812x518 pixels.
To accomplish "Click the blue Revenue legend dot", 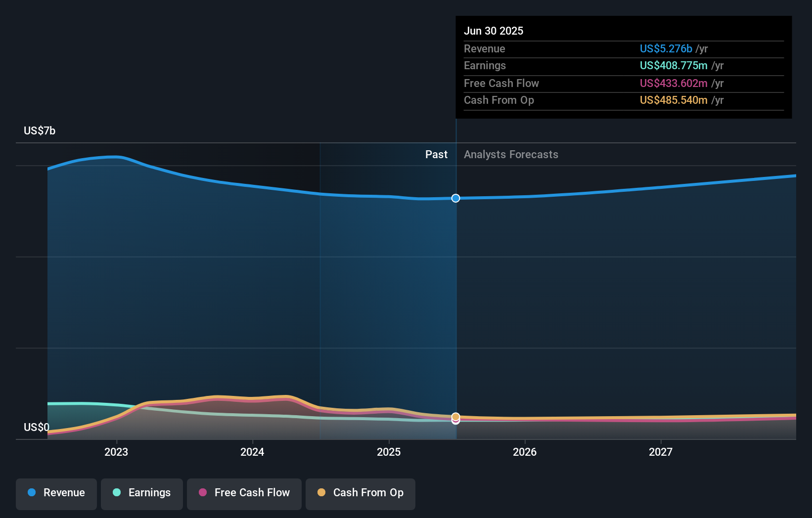I will [x=32, y=492].
